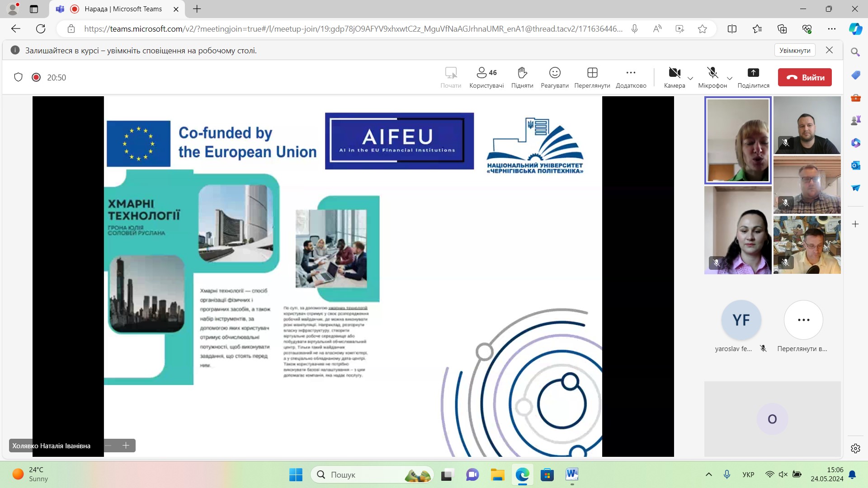
Task: Zoom in shared content with plus
Action: pyautogui.click(x=126, y=446)
